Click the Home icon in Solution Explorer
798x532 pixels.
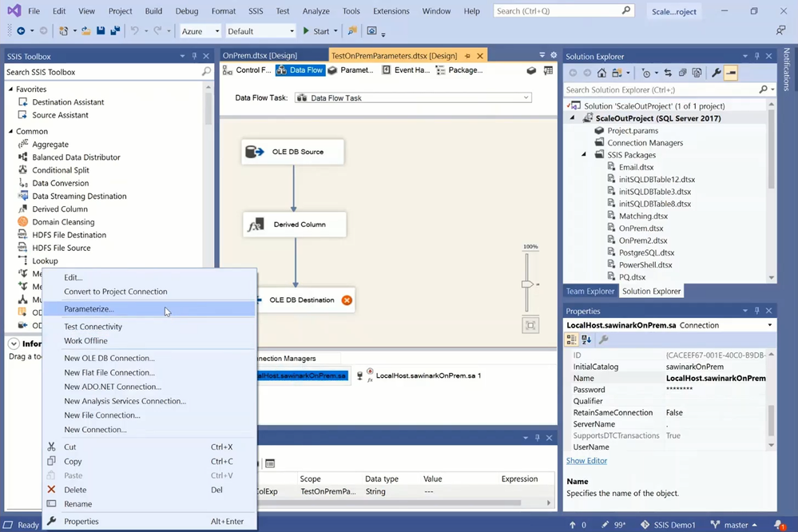[x=601, y=73]
